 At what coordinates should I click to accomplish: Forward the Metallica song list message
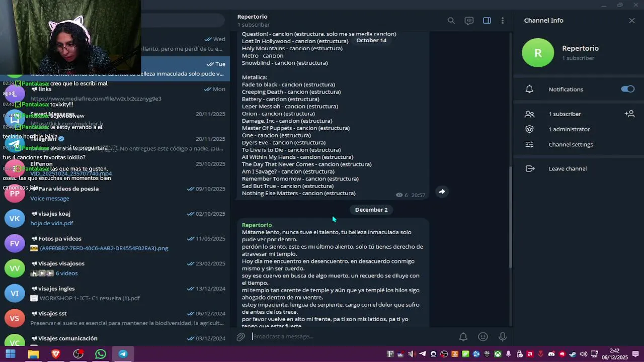(x=442, y=192)
